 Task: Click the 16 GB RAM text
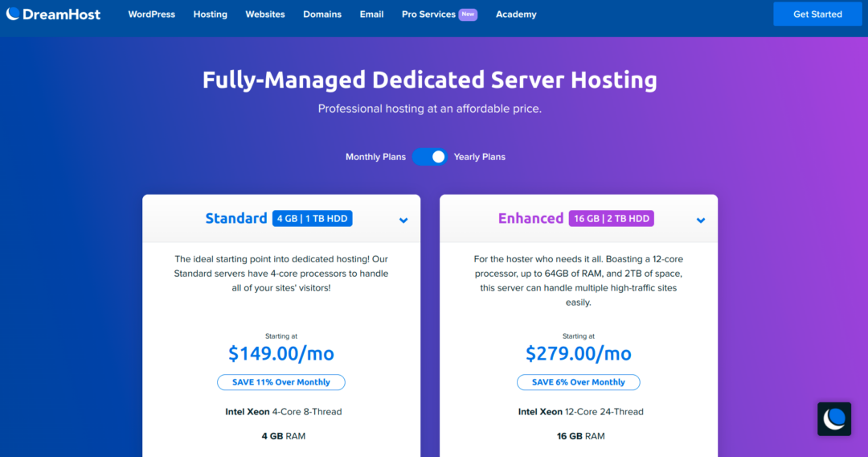tap(581, 436)
